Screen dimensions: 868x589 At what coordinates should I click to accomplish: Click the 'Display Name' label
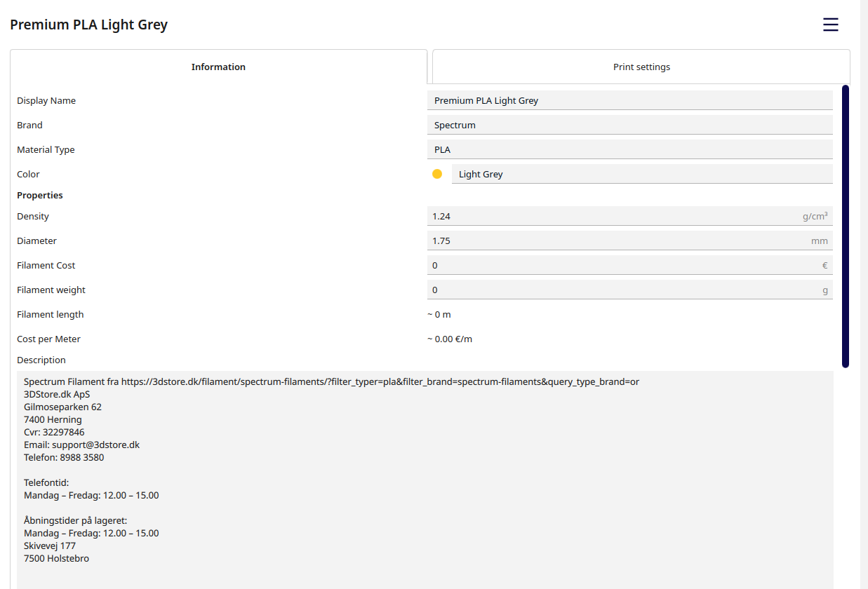pos(46,100)
